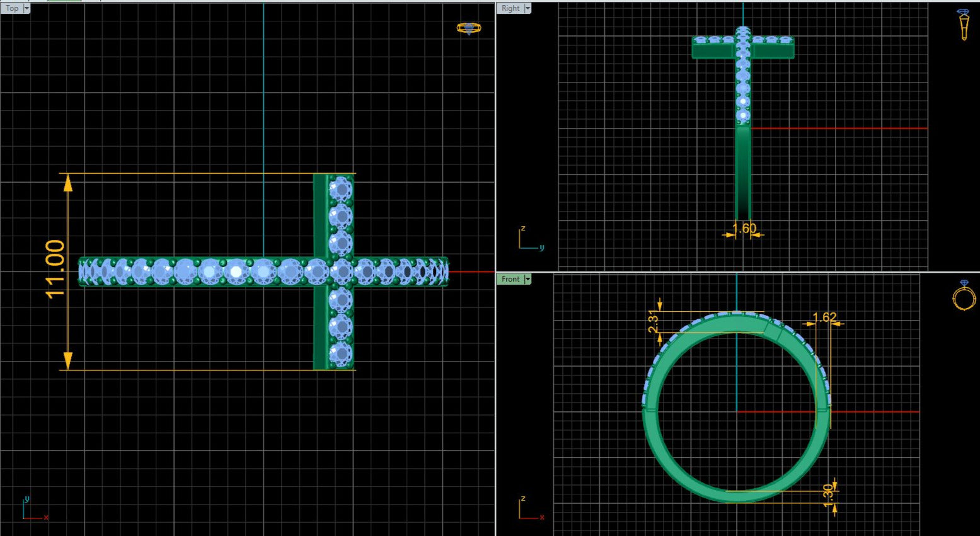Viewport: 980px width, 536px height.
Task: Select the 1.60 dimension in Right view
Action: point(744,229)
